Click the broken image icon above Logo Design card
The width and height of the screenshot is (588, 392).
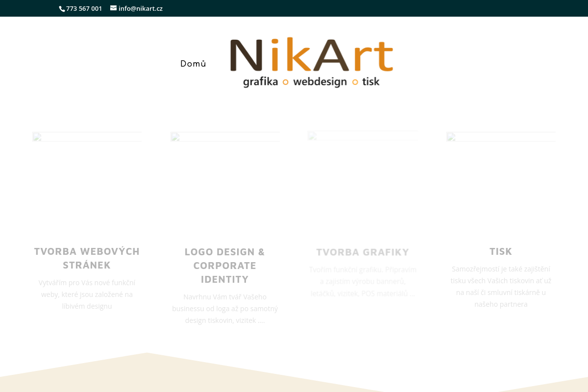[176, 138]
